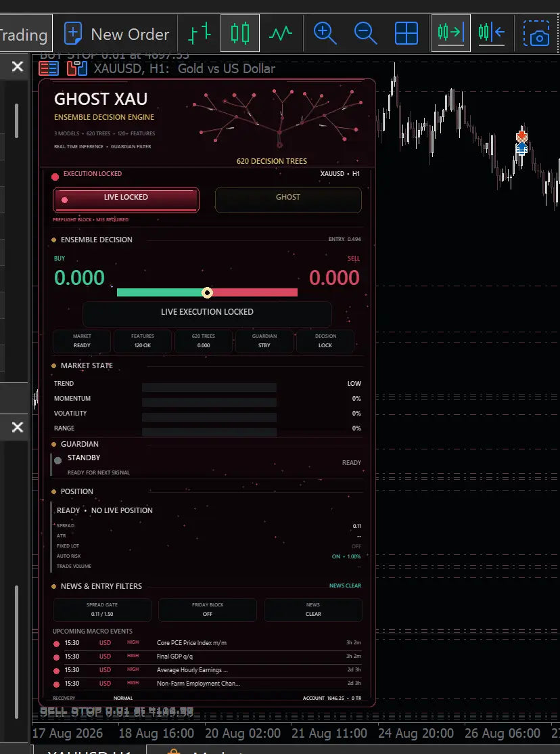Click the FIXED LOT OFF value
The image size is (560, 754).
(356, 546)
